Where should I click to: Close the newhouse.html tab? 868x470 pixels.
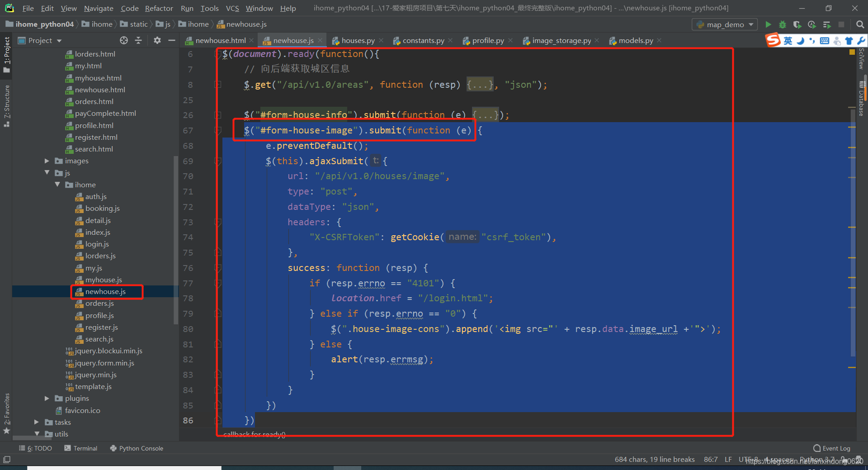click(251, 40)
